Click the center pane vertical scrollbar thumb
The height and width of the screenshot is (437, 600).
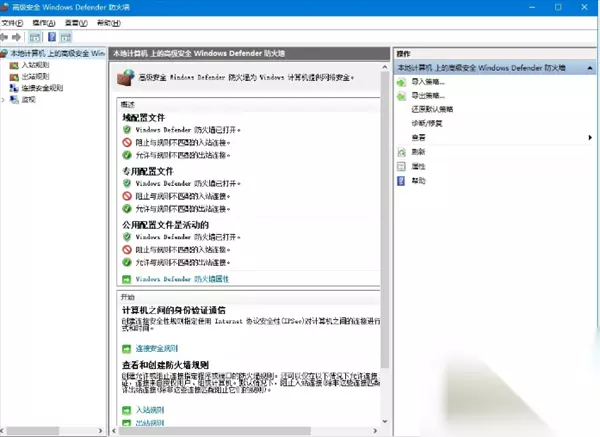pos(385,220)
